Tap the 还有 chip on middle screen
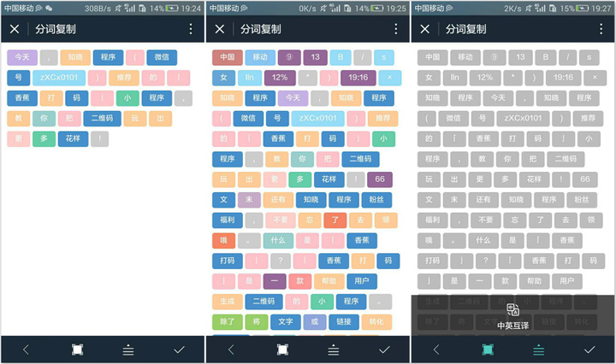The width and height of the screenshot is (616, 364). click(278, 200)
